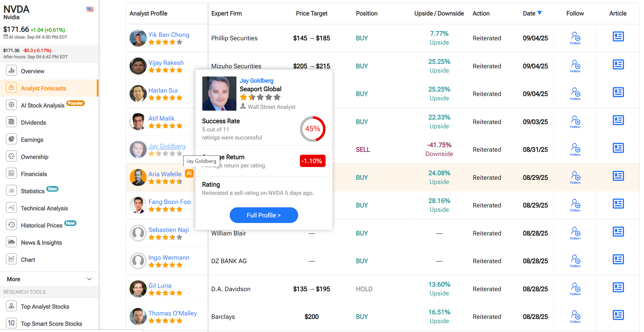Click Follow icon in Jay Goldberg's row
The width and height of the screenshot is (644, 332).
[x=575, y=149]
